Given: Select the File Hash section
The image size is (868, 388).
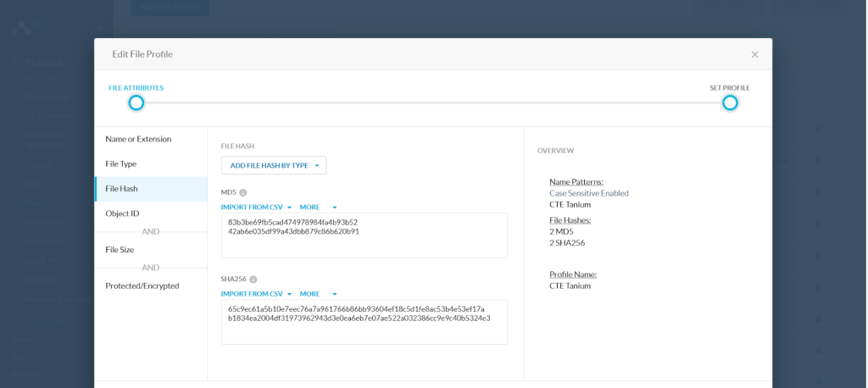Looking at the screenshot, I should pyautogui.click(x=151, y=189).
